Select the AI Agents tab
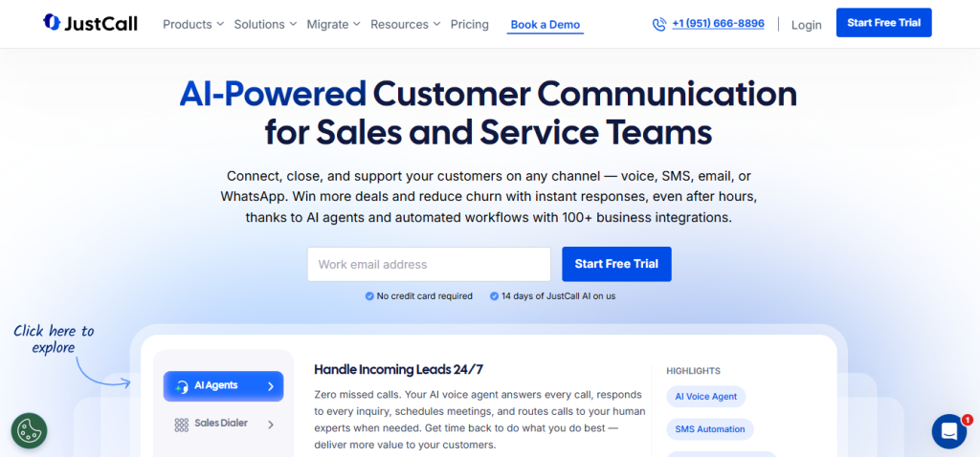 point(223,386)
